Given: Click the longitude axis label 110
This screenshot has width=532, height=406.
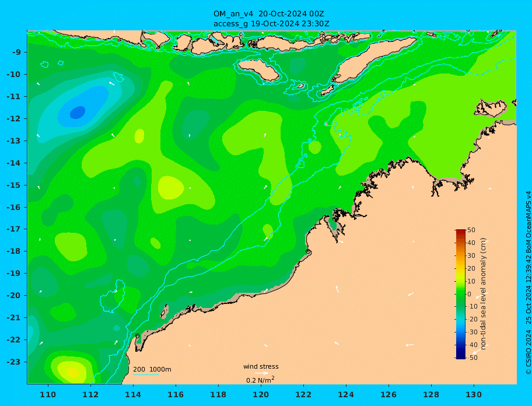Looking at the screenshot, I should [48, 395].
